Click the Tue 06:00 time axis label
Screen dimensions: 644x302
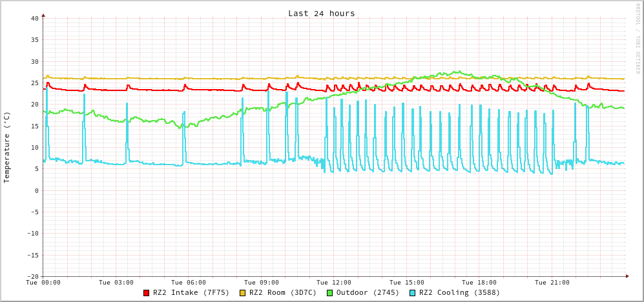tap(189, 283)
